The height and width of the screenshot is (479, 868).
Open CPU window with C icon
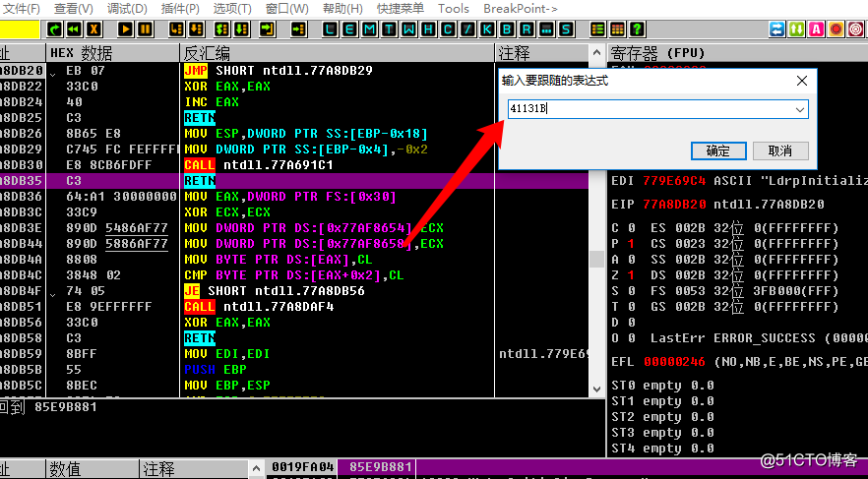coord(449,30)
